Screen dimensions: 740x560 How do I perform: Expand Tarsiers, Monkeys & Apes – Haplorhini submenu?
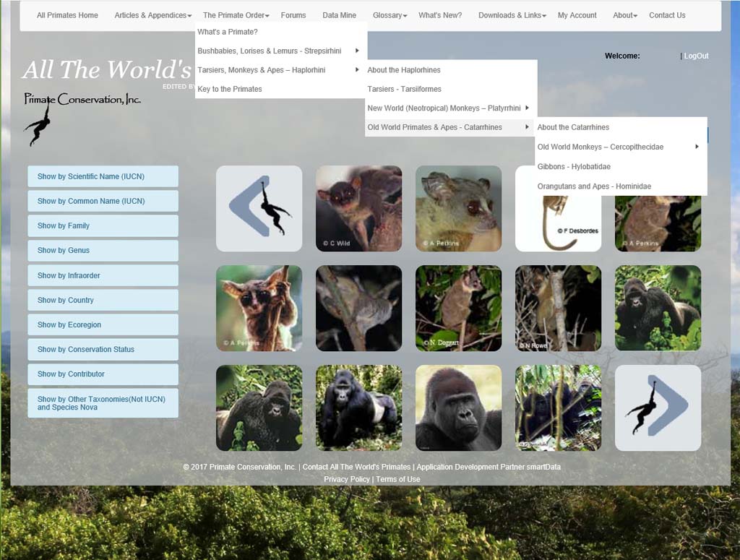[280, 70]
